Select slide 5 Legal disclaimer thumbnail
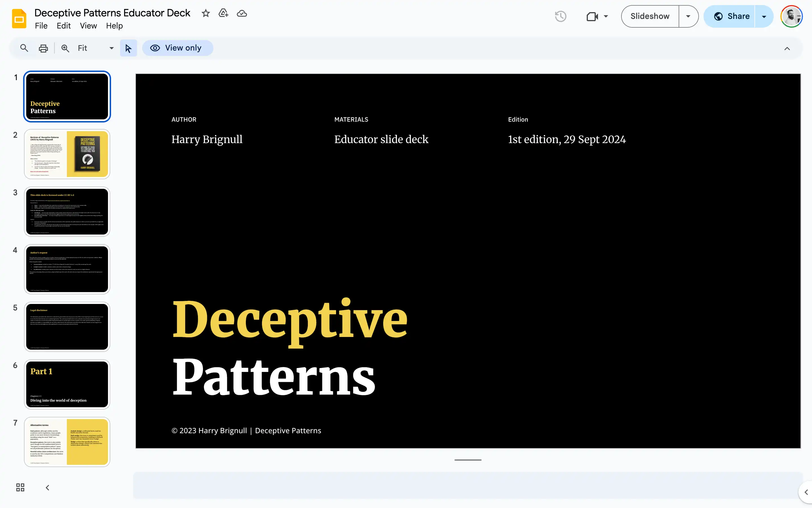 [67, 327]
